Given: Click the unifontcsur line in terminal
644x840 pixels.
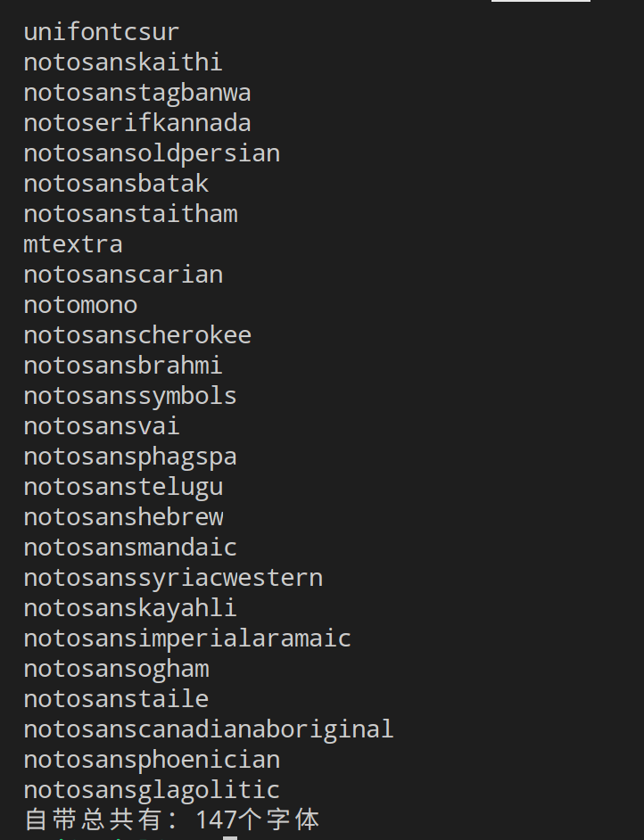Looking at the screenshot, I should tap(102, 32).
